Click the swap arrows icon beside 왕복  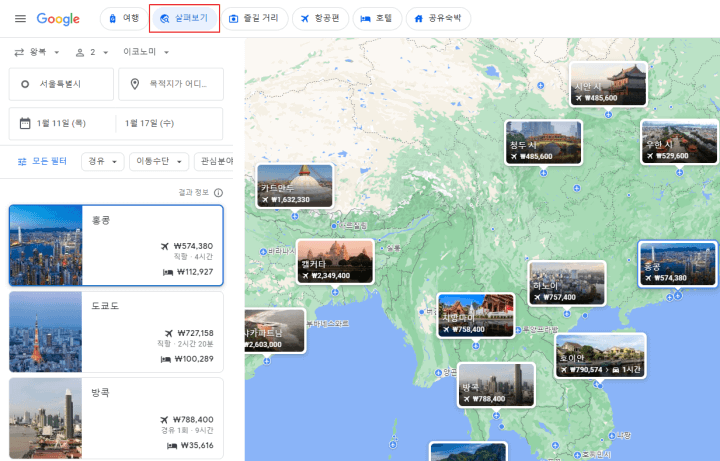(x=19, y=52)
